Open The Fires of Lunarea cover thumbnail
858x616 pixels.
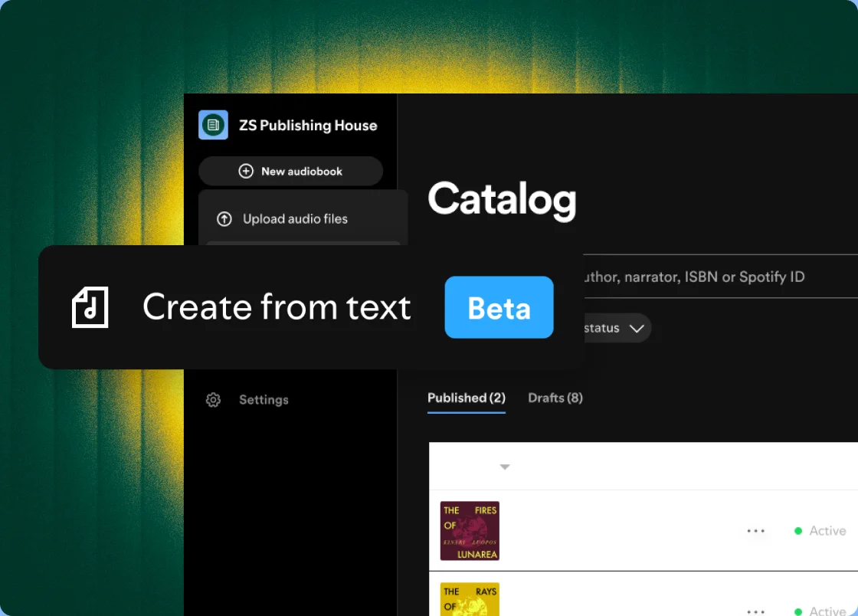click(470, 531)
